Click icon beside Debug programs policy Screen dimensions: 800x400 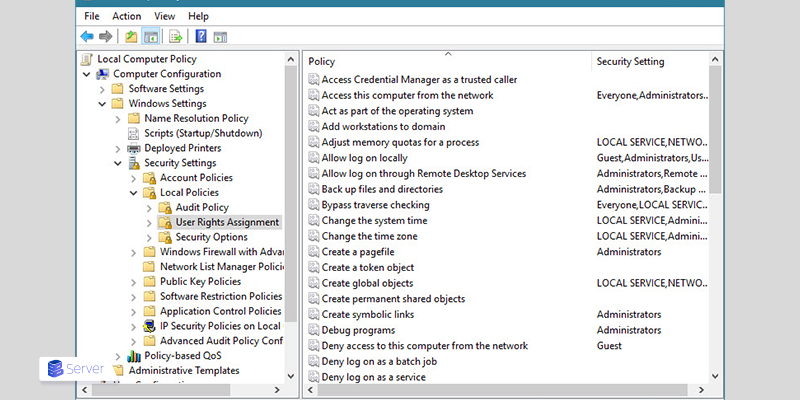[x=313, y=330]
